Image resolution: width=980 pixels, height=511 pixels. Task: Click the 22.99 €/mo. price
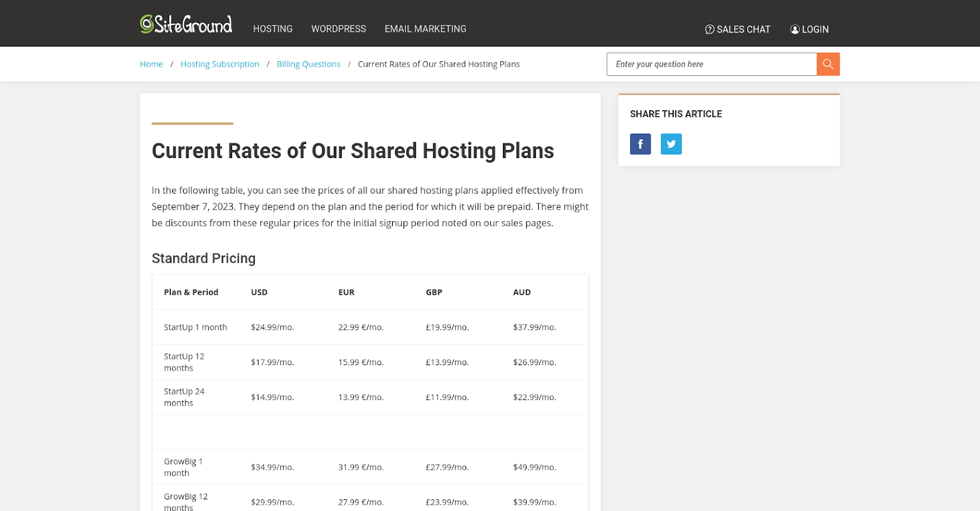tap(361, 327)
